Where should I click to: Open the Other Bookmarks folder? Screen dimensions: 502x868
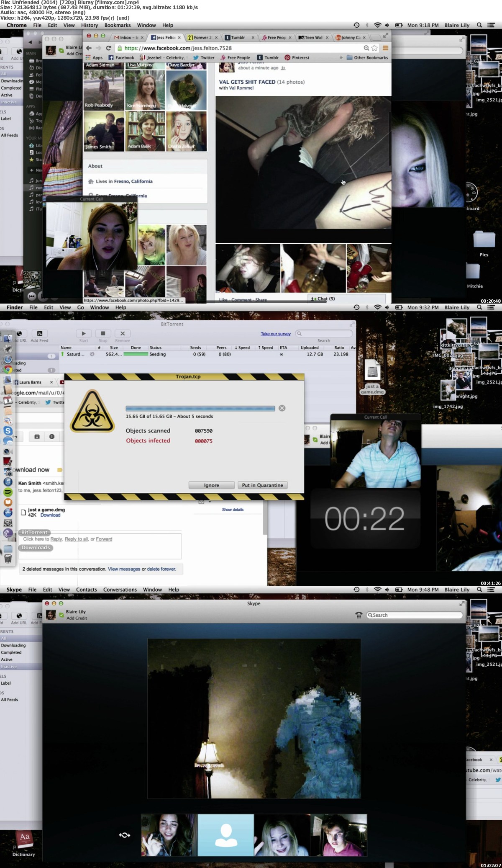point(367,58)
